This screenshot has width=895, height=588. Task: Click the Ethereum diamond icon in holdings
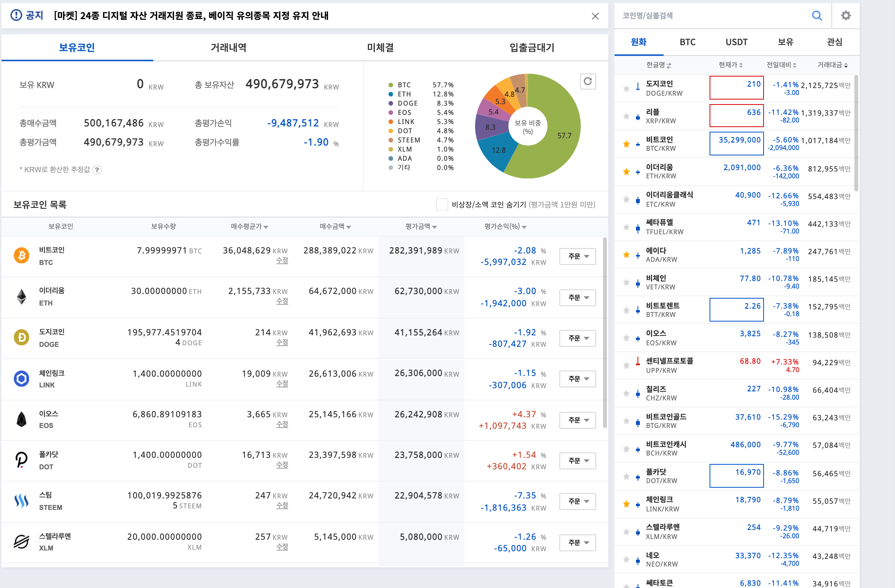(x=21, y=297)
